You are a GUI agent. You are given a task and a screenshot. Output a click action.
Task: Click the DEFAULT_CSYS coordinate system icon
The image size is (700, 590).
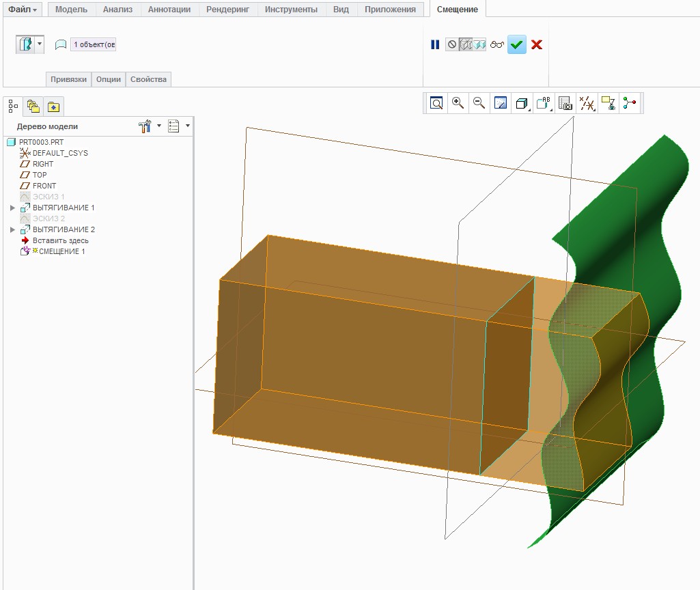pos(25,153)
